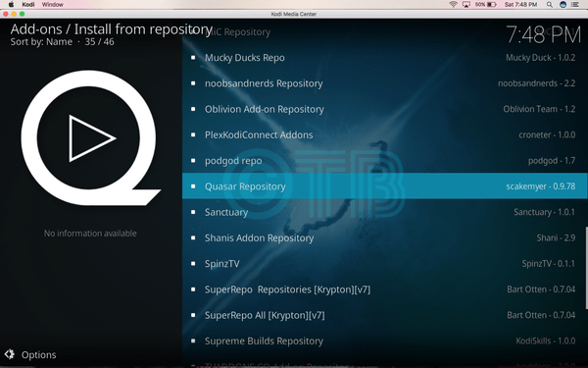Click the bullet beside podgod repo

coord(193,161)
